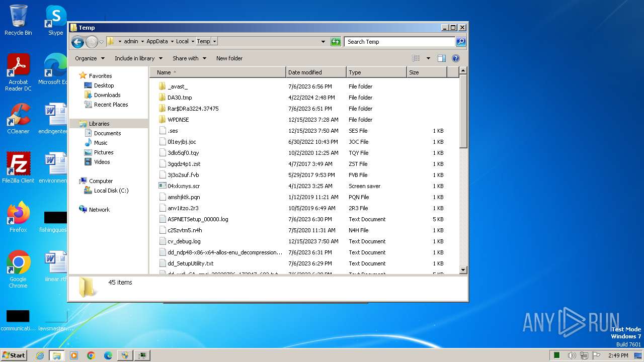The height and width of the screenshot is (362, 644).
Task: Open the recent pages dropdown arrow
Action: point(102,42)
